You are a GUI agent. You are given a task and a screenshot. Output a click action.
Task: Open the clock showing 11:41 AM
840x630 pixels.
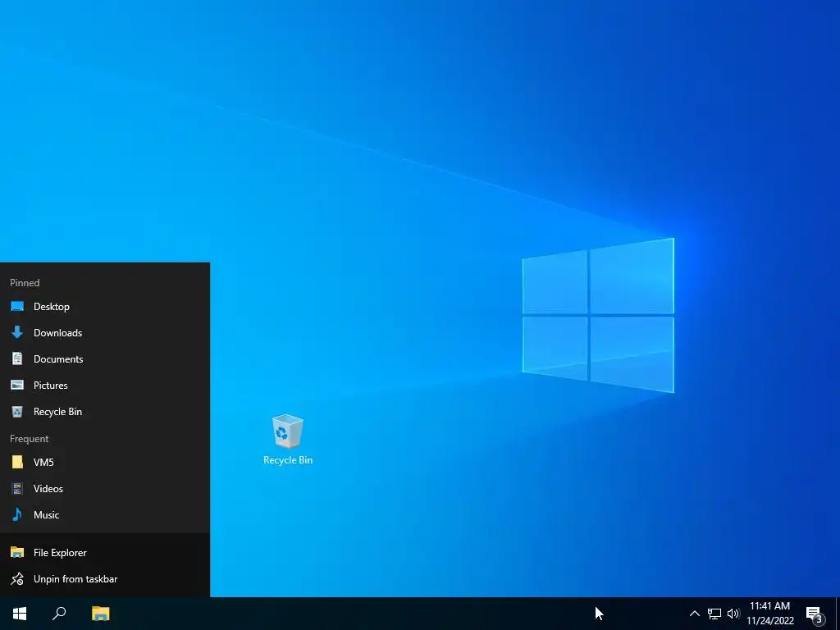(770, 614)
